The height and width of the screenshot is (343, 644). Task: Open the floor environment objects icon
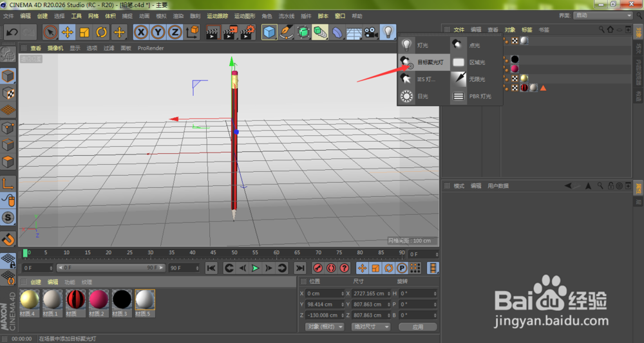pos(354,33)
